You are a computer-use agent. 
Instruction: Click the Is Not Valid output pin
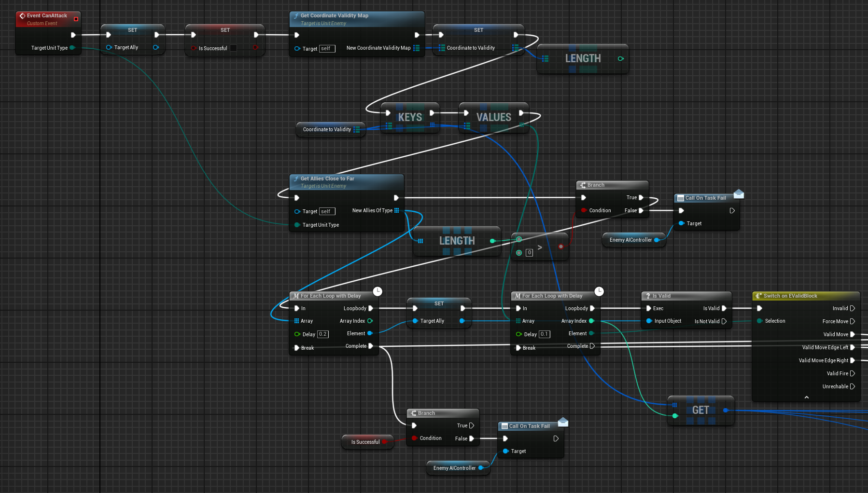(724, 321)
